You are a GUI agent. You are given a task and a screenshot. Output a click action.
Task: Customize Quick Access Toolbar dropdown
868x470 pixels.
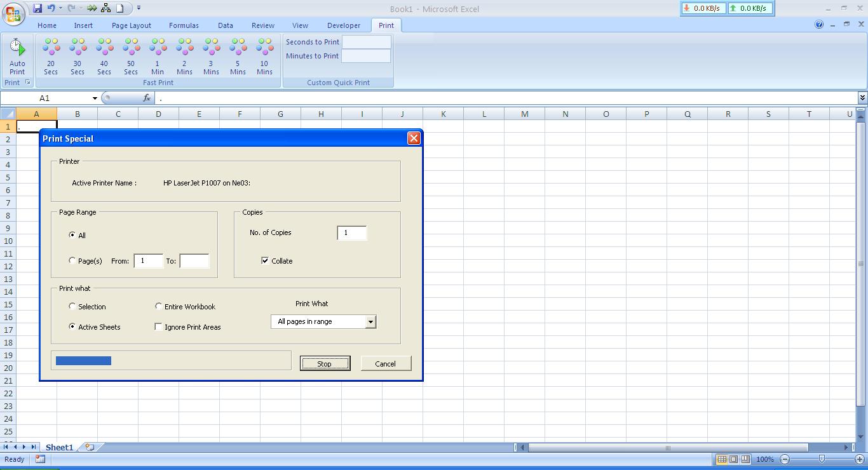point(139,8)
